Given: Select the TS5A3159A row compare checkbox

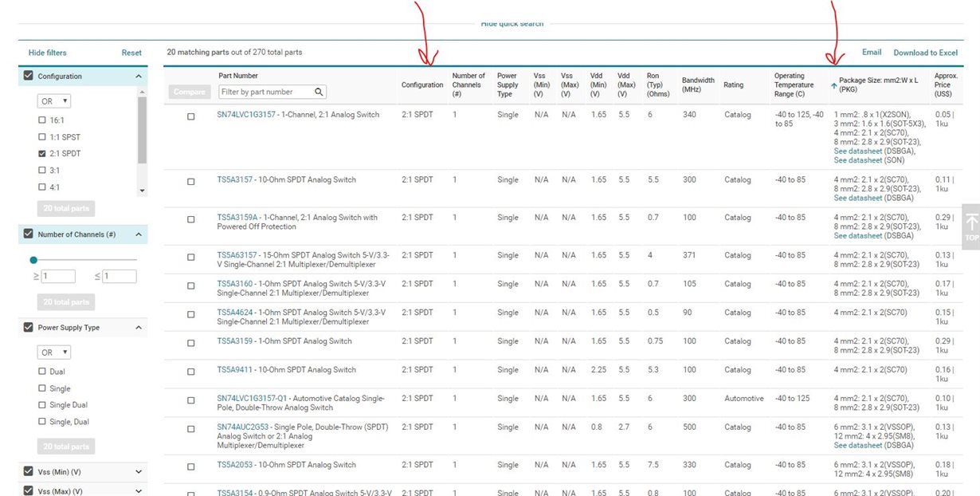Looking at the screenshot, I should click(190, 218).
